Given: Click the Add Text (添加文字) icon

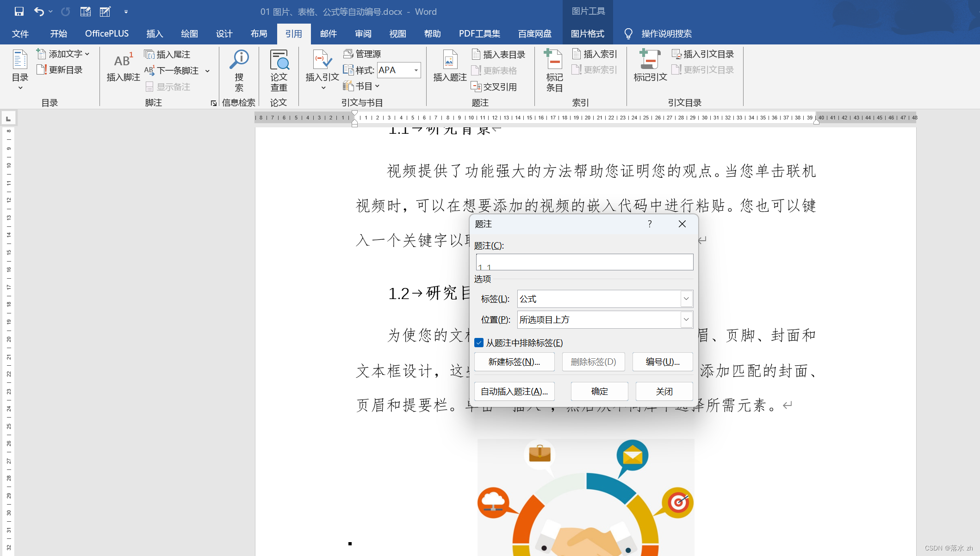Looking at the screenshot, I should [x=41, y=54].
